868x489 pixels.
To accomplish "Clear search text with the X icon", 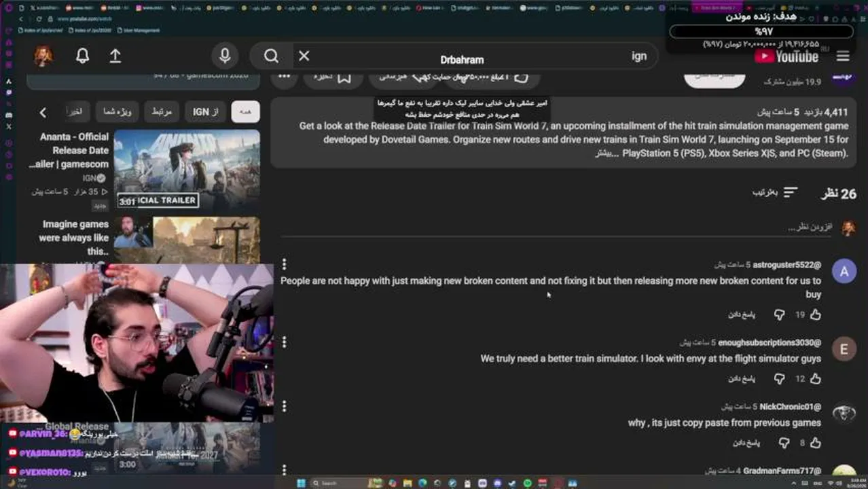I will [304, 56].
